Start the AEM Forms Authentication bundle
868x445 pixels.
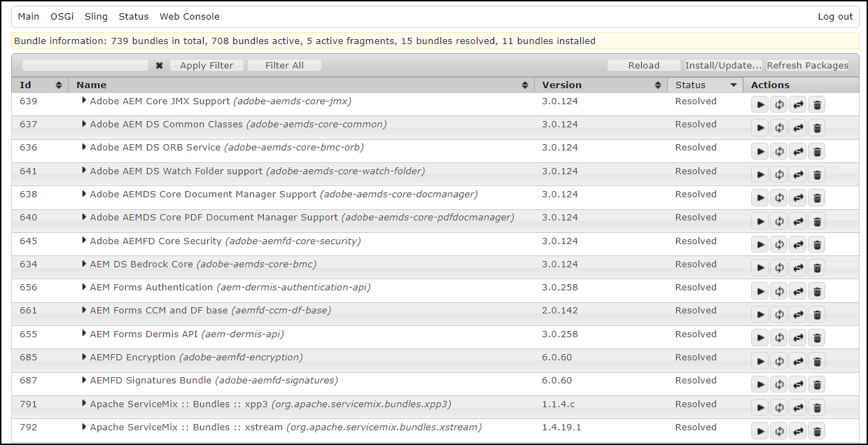point(759,291)
